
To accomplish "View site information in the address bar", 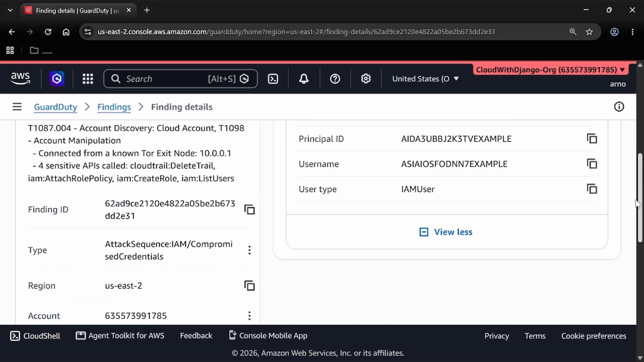I will [x=88, y=32].
